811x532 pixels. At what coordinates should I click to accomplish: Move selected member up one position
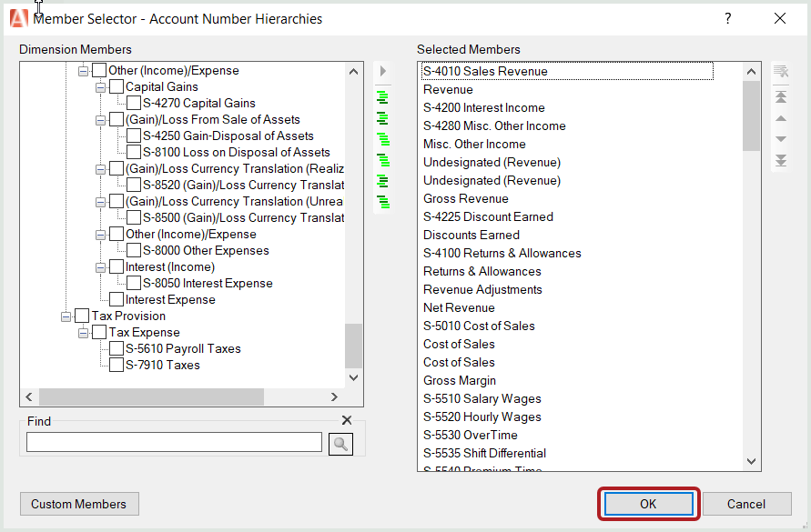pos(781,118)
